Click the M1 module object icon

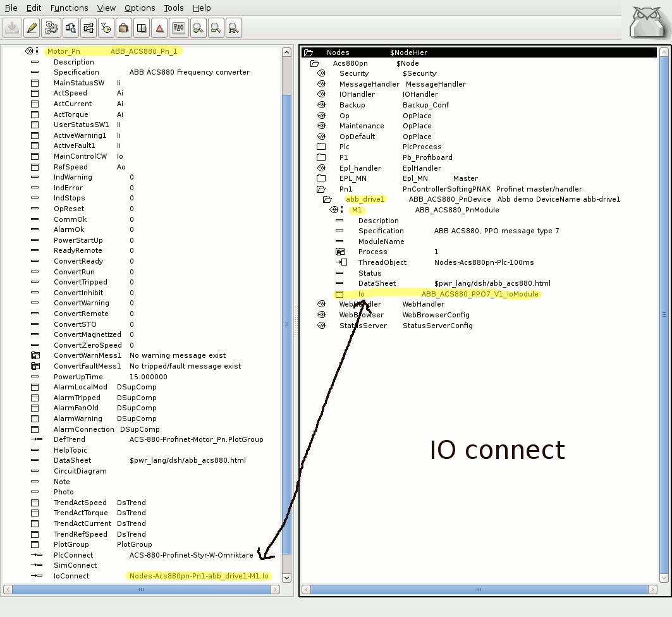click(x=334, y=210)
